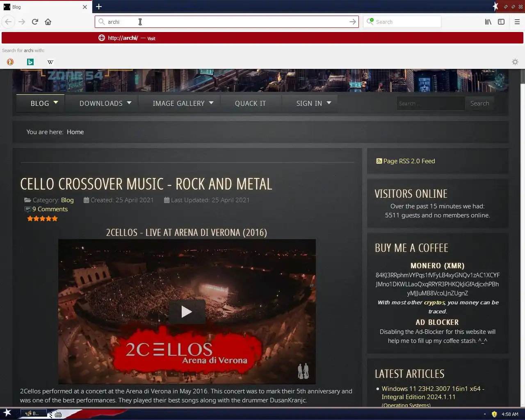Expand the IMAGE GALLERY dropdown arrow

[211, 103]
